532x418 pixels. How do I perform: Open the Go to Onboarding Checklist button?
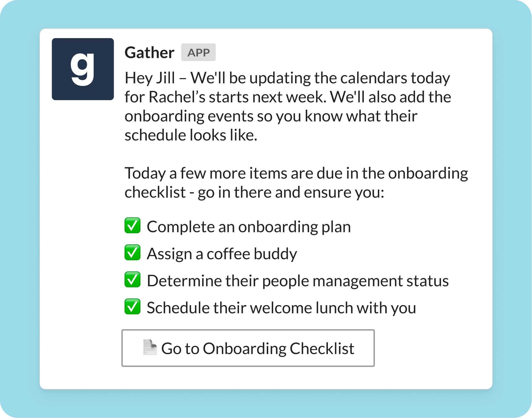click(248, 348)
